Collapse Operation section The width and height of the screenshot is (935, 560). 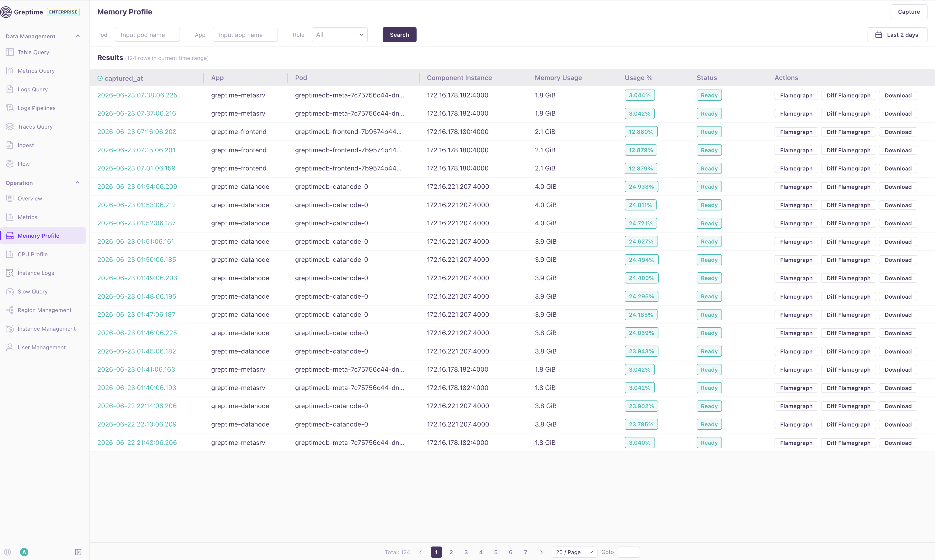(78, 183)
